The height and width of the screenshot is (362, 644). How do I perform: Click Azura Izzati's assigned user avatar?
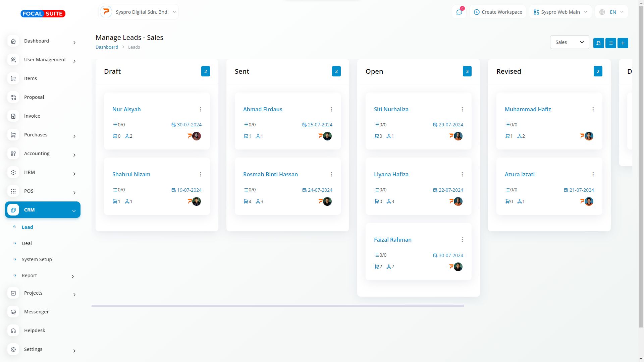pyautogui.click(x=589, y=201)
